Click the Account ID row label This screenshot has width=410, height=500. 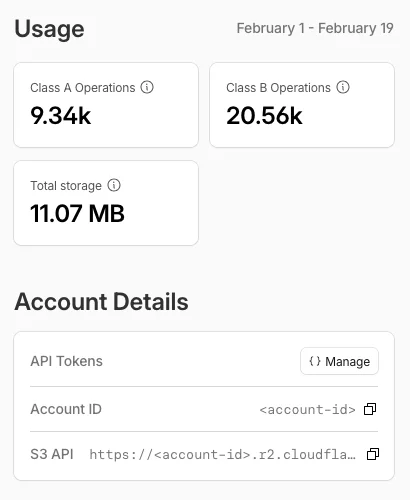coord(66,409)
